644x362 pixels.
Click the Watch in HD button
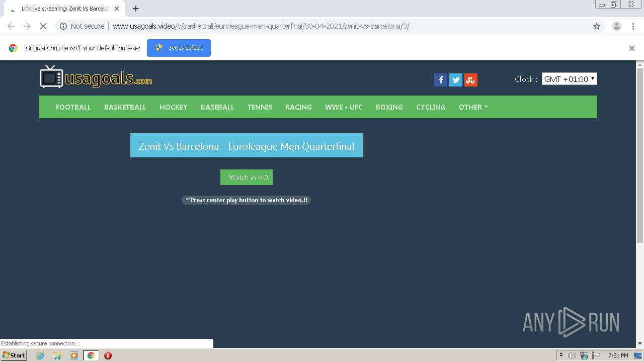(x=247, y=177)
